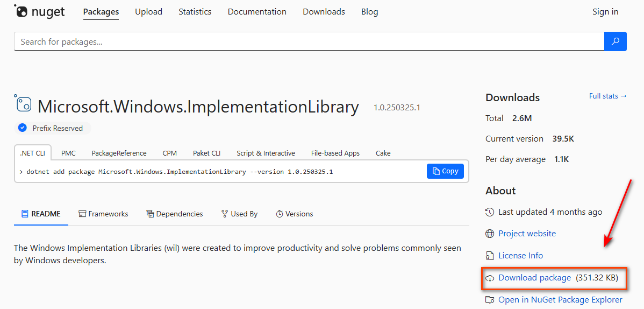The image size is (644, 309).
Task: Click the Versions clock icon
Action: click(x=280, y=214)
